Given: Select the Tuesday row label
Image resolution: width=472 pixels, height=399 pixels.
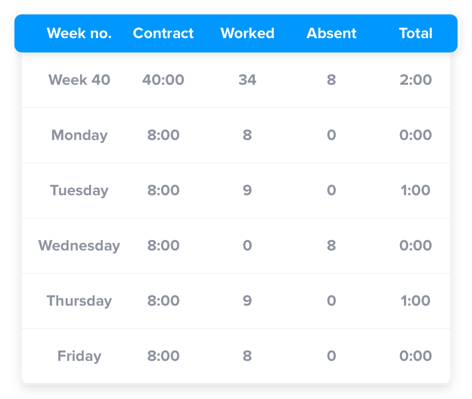Looking at the screenshot, I should tap(79, 191).
